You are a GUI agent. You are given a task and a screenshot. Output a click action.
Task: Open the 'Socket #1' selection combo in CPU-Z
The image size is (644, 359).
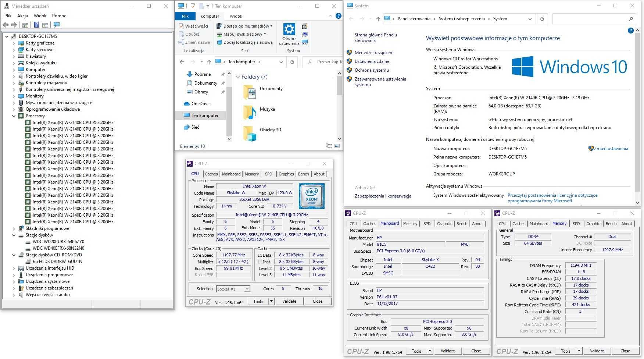[233, 289]
